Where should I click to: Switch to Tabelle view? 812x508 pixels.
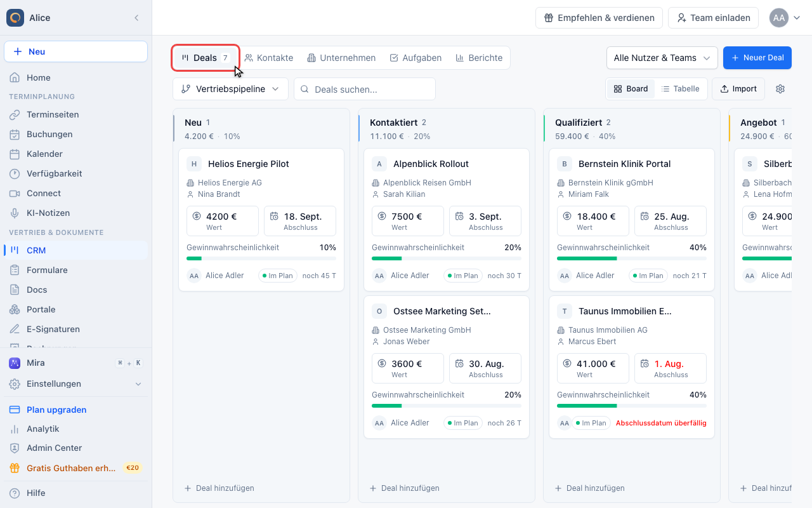tap(680, 89)
